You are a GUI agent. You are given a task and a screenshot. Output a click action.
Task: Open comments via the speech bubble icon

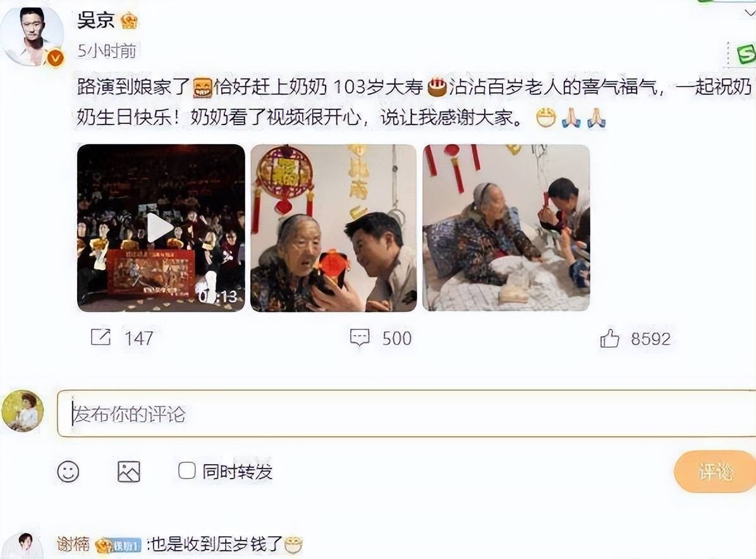click(360, 338)
